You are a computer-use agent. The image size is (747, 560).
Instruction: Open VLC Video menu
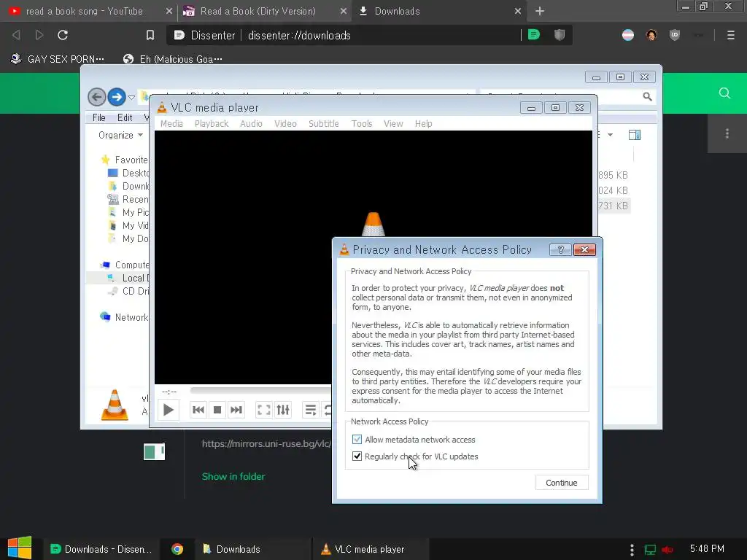tap(285, 123)
